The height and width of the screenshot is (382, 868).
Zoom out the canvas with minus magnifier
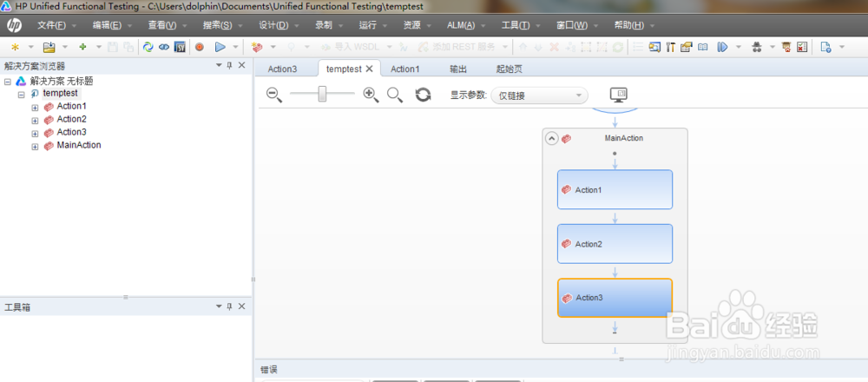coord(274,95)
